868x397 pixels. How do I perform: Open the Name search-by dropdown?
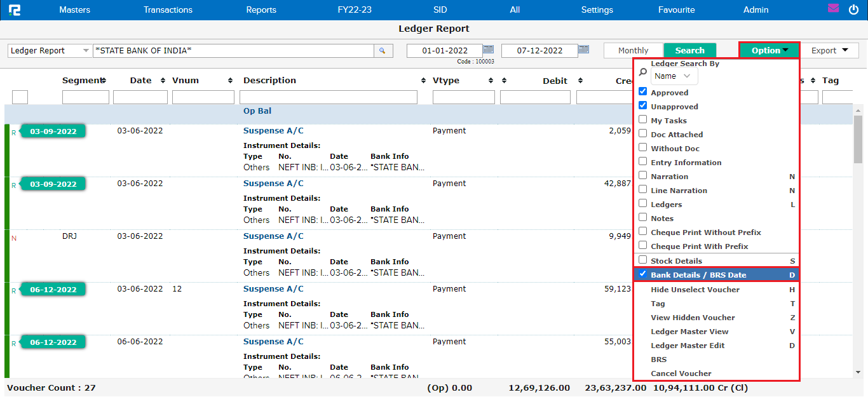[x=674, y=76]
